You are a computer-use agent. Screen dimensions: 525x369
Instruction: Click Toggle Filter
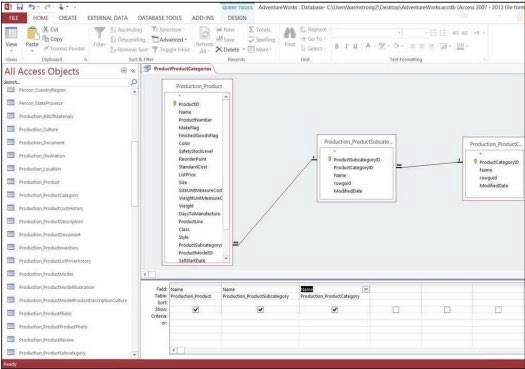(171, 50)
